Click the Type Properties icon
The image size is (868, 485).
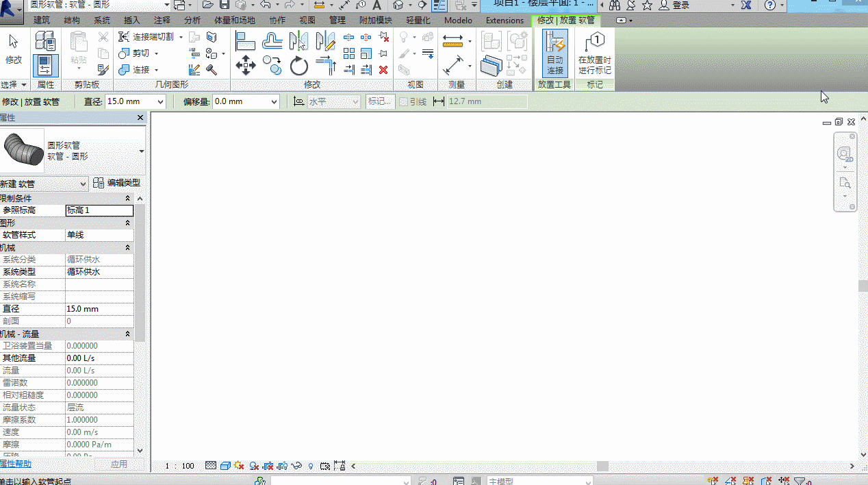(46, 41)
